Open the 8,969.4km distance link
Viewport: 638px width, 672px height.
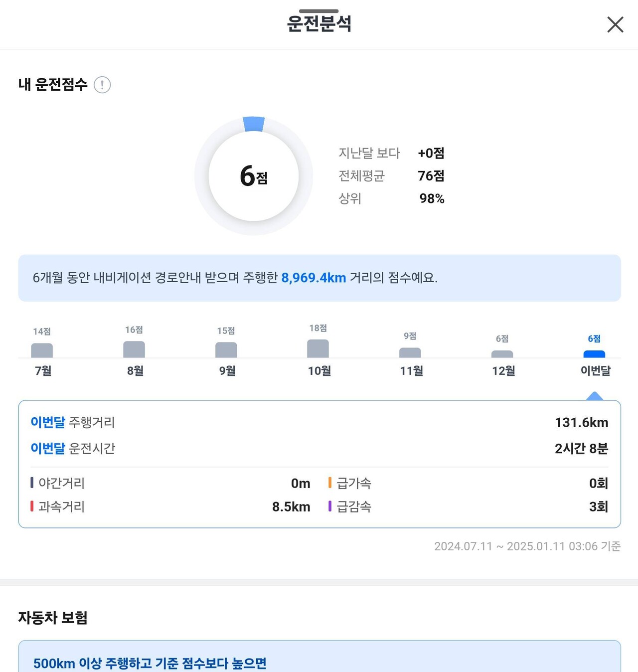[x=314, y=278]
